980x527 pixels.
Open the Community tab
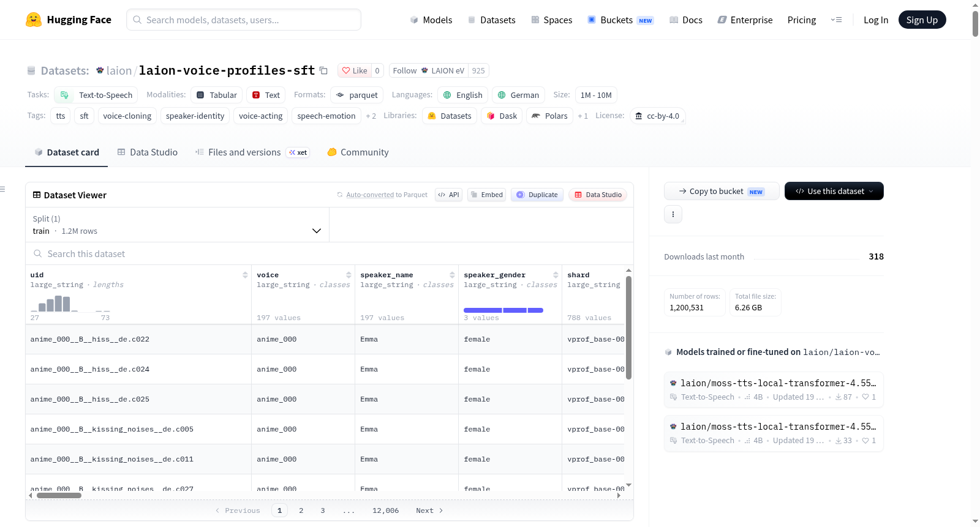[358, 152]
